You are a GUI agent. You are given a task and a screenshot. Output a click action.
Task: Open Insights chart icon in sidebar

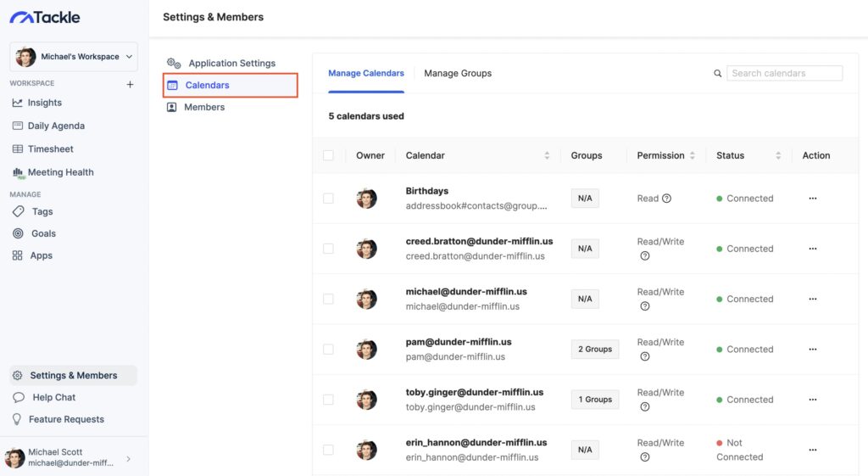pos(17,103)
